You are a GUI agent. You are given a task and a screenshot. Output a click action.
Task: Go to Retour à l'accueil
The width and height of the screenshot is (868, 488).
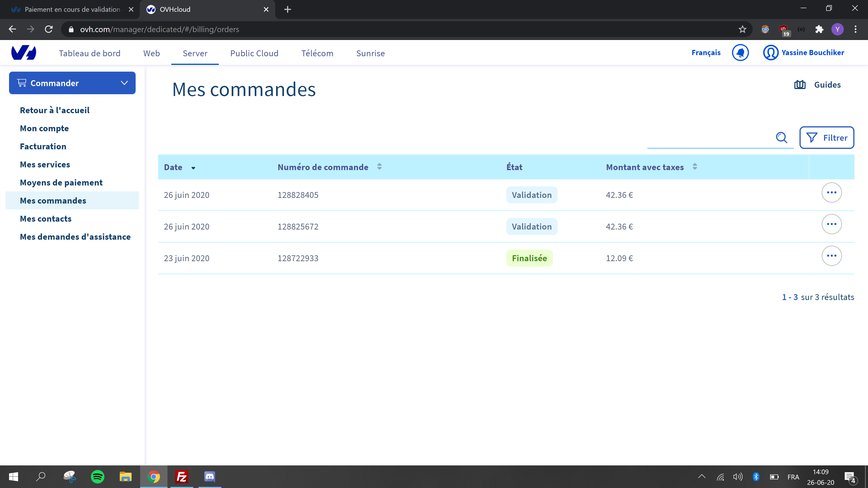coord(54,110)
